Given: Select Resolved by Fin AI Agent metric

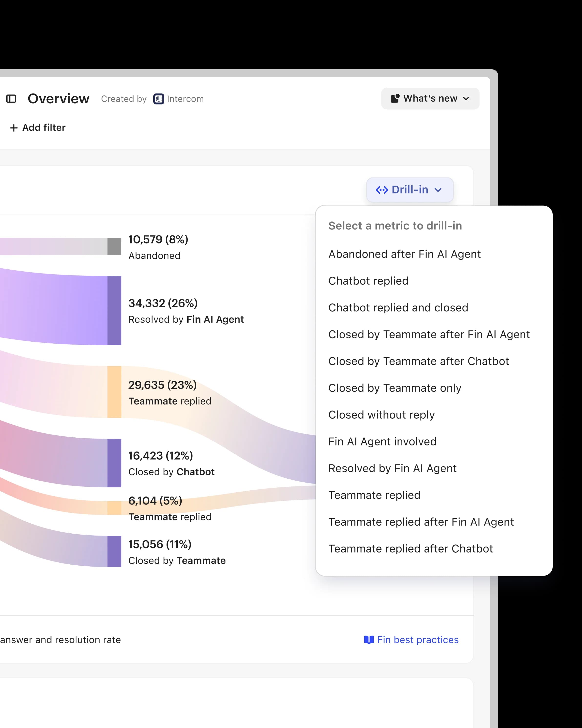Looking at the screenshot, I should 392,468.
